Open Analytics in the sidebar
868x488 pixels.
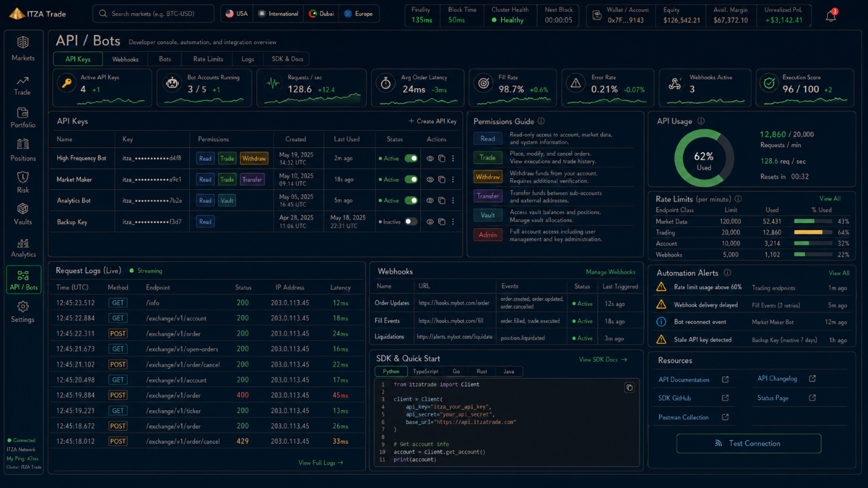click(x=23, y=247)
